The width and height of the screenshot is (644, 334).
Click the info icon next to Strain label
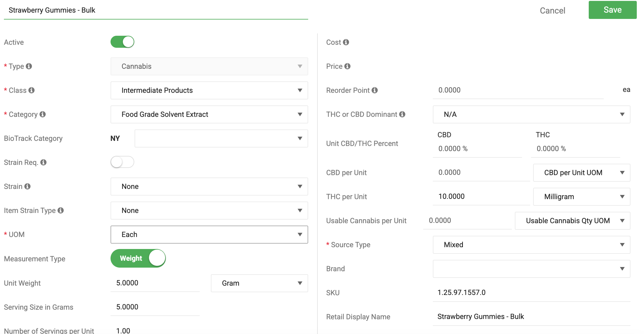click(28, 186)
